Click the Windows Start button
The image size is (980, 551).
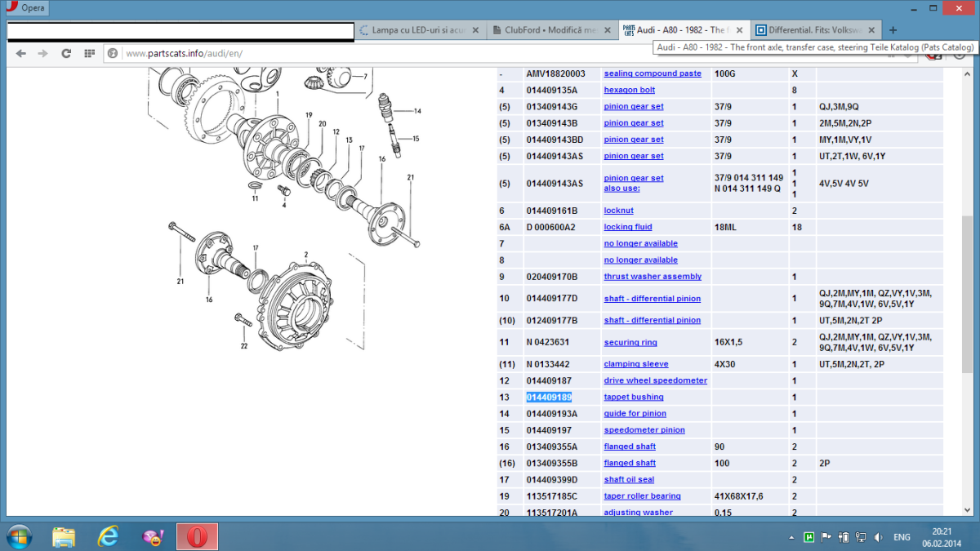pyautogui.click(x=18, y=536)
